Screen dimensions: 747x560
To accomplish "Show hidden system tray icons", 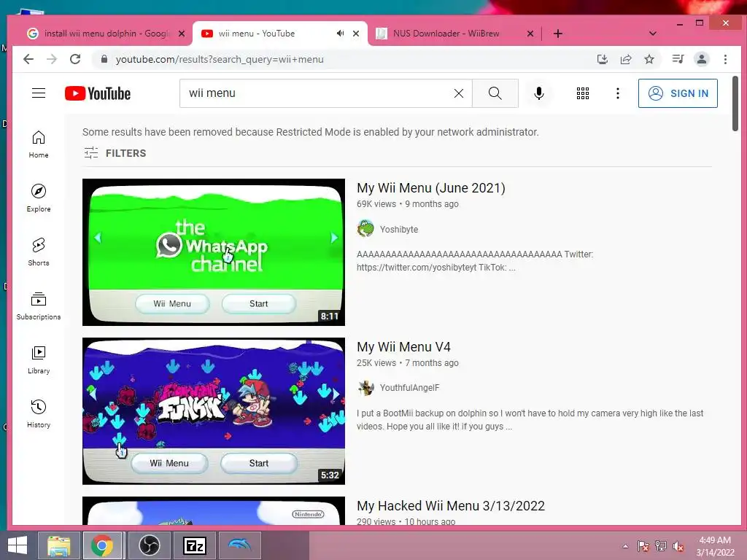I will 625,546.
